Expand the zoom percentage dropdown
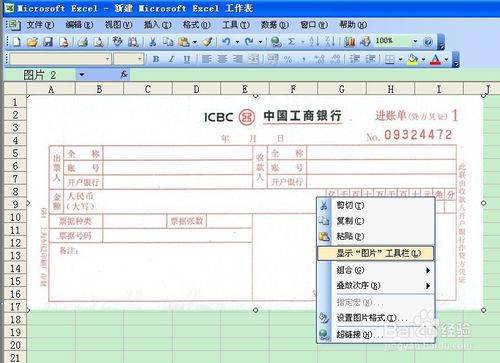The image size is (500, 363). tap(415, 41)
